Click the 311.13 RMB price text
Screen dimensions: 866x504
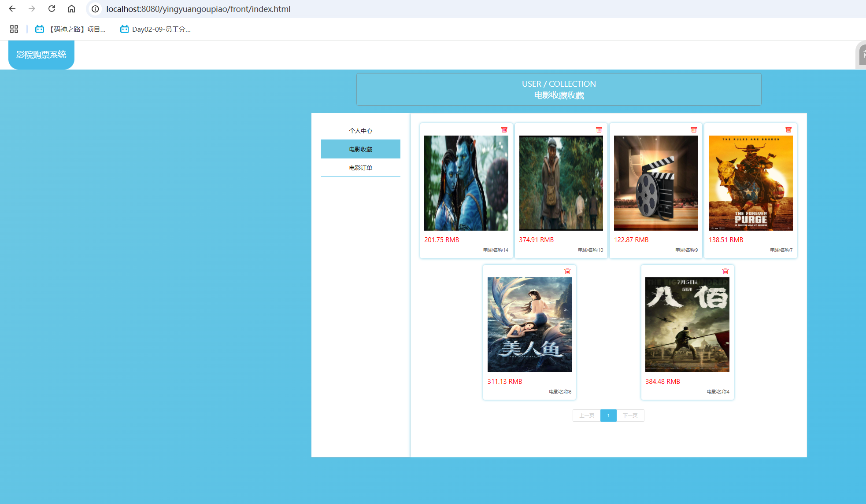coord(505,382)
